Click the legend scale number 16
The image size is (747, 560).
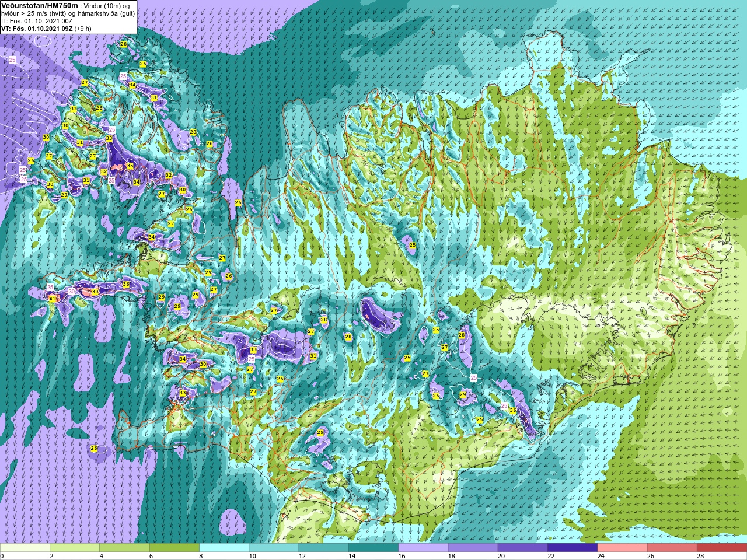tap(402, 556)
